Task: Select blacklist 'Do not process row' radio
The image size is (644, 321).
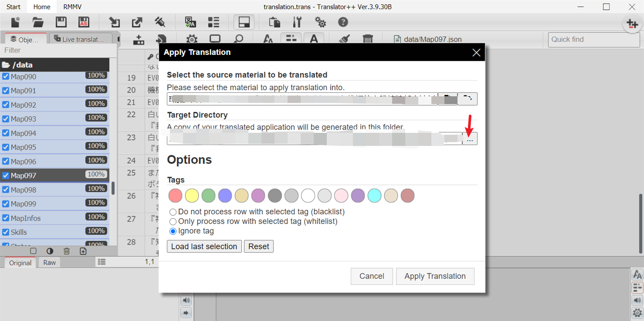Action: click(173, 212)
